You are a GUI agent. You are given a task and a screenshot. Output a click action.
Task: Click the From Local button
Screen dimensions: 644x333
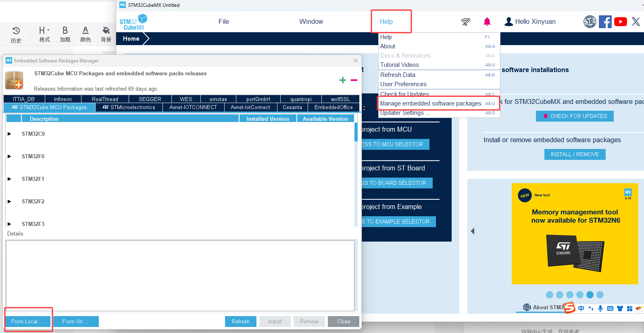(27, 321)
